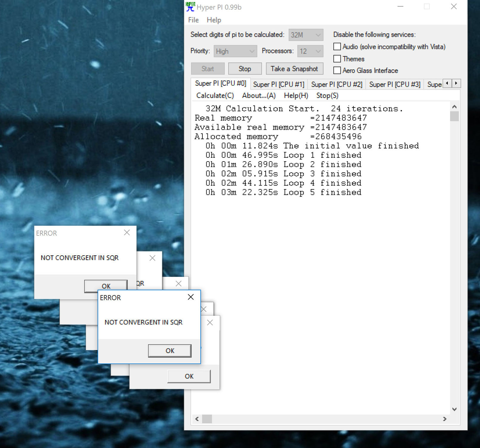Switch to Super PI [CPU #0] tab
The height and width of the screenshot is (448, 480).
coord(221,83)
